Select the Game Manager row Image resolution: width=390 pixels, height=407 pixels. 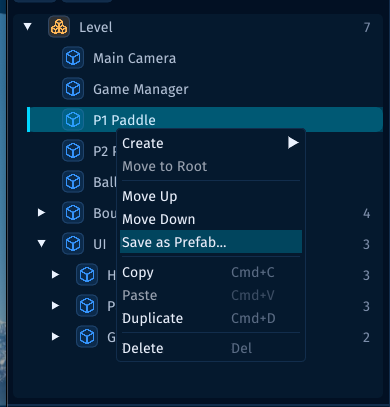point(205,89)
